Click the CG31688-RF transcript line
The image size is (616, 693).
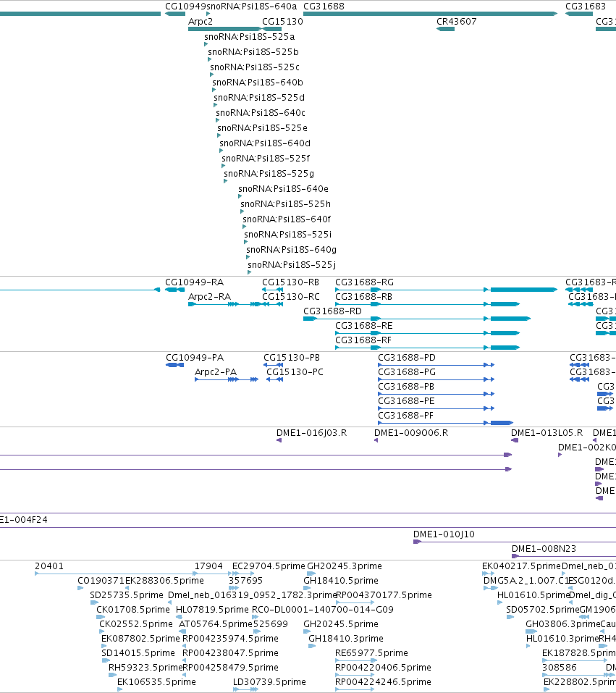(x=427, y=348)
